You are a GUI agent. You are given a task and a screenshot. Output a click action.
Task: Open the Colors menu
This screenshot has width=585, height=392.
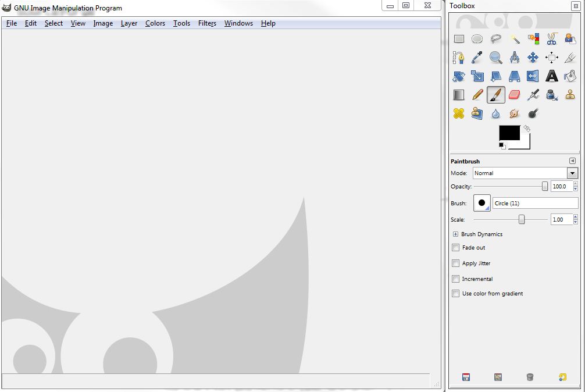click(x=155, y=23)
